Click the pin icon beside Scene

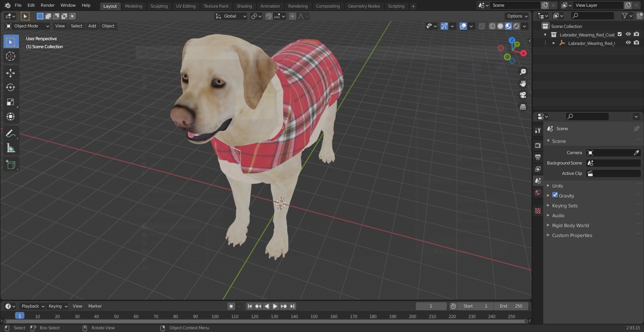[636, 129]
